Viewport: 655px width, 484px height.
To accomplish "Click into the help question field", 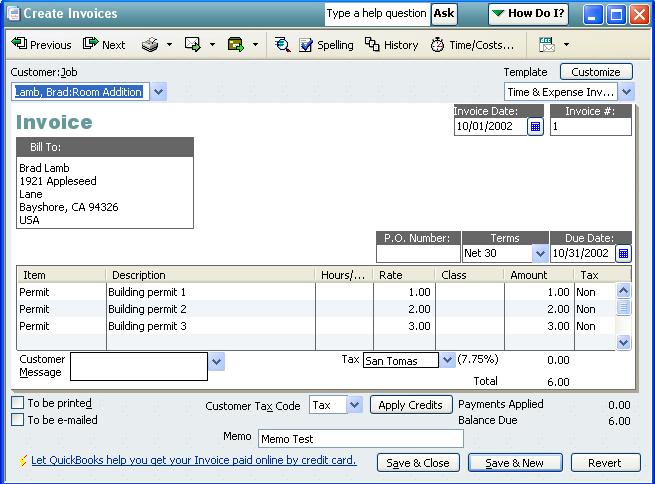I will coord(377,13).
